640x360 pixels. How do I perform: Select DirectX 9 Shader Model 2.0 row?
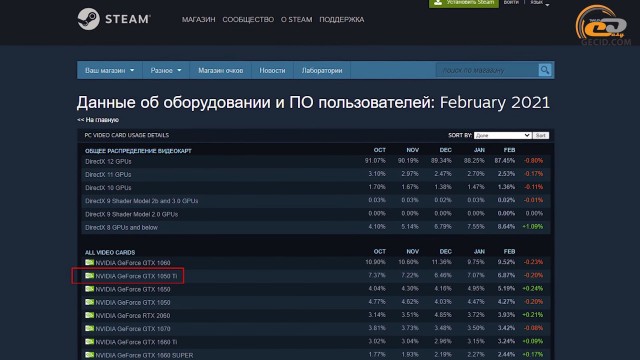pyautogui.click(x=316, y=214)
